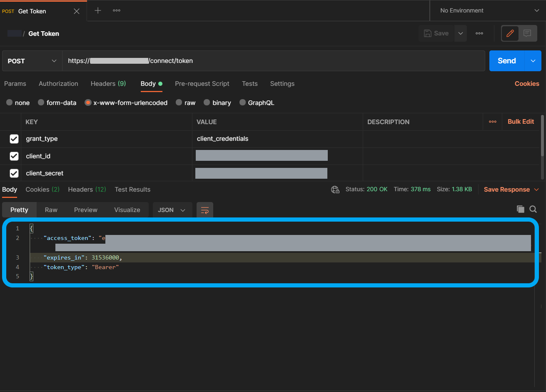Click Bulk Edit
Viewport: 546px width, 392px height.
[x=521, y=122]
